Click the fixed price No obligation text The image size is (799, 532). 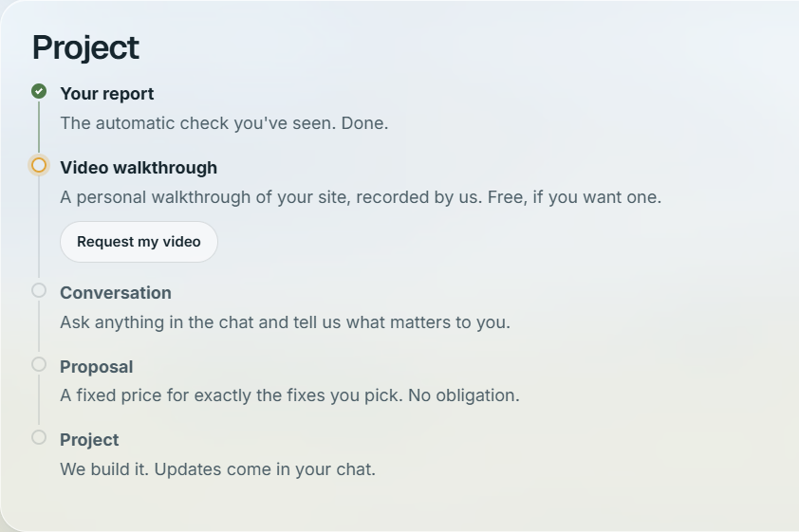click(290, 395)
